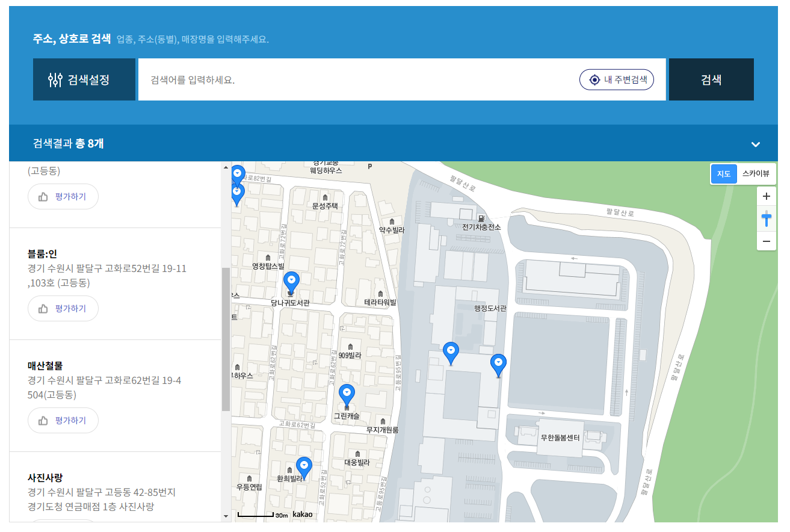Select map pin above 당나귀도서관
This screenshot has width=790, height=532.
[x=291, y=283]
